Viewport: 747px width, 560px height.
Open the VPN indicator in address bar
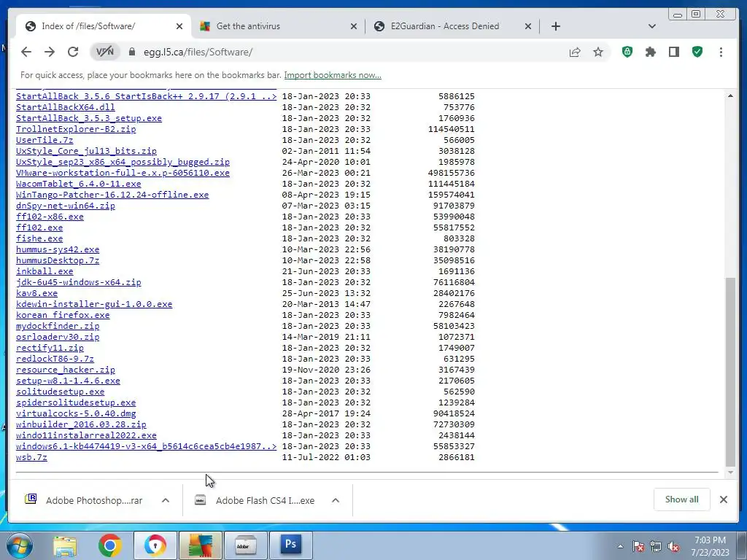[x=105, y=52]
